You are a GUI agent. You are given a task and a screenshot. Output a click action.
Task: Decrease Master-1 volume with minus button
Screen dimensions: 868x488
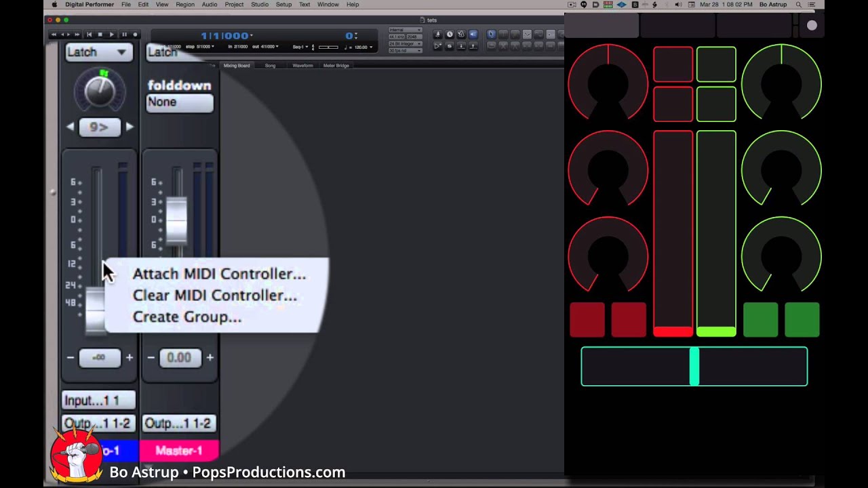click(151, 357)
